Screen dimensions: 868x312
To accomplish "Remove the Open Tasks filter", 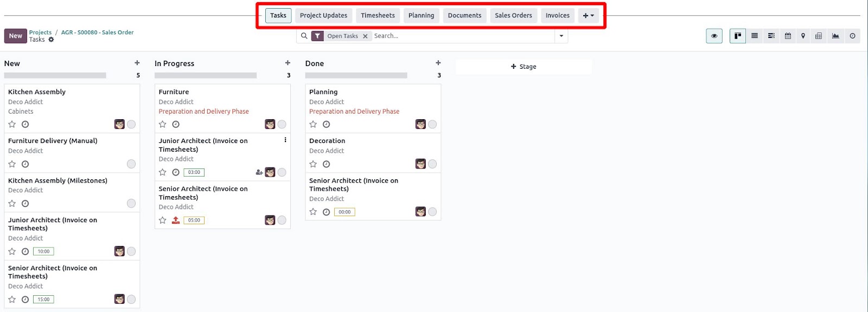I will pyautogui.click(x=365, y=36).
